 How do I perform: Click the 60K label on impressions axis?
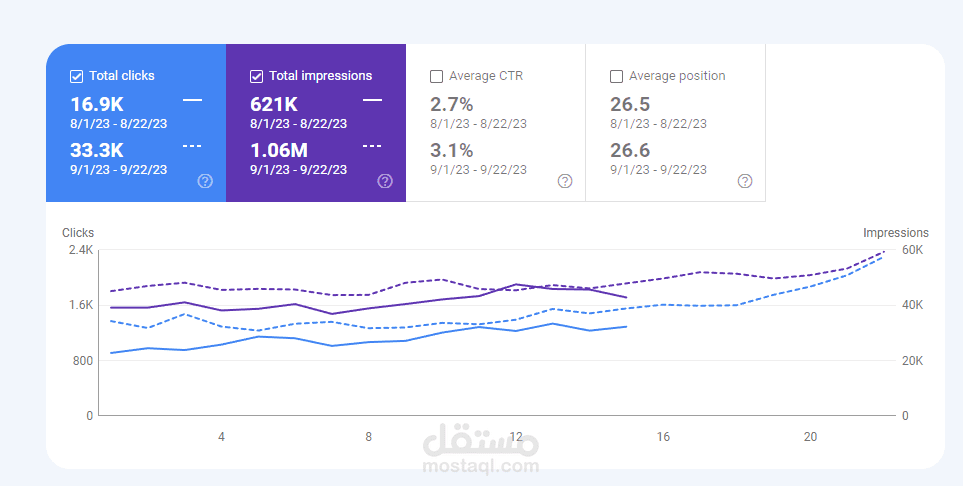pyautogui.click(x=913, y=250)
